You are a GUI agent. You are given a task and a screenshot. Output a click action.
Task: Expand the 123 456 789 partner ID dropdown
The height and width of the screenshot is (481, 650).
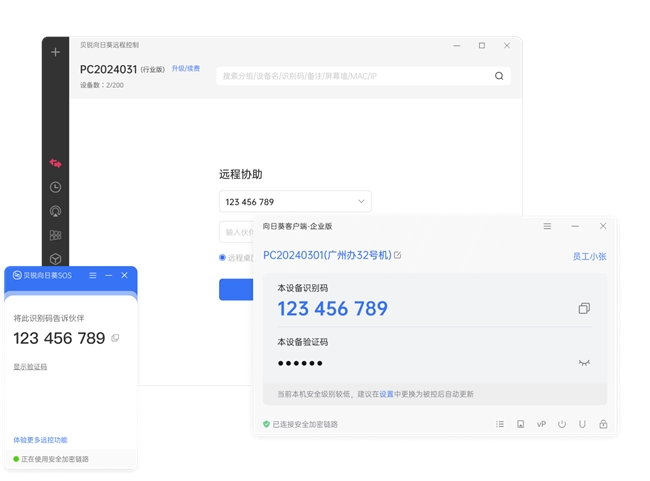pos(361,202)
